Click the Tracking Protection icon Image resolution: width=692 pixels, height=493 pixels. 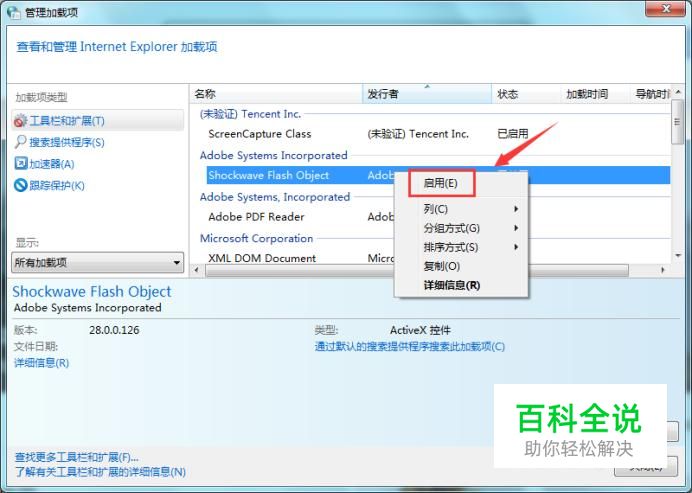[21, 185]
